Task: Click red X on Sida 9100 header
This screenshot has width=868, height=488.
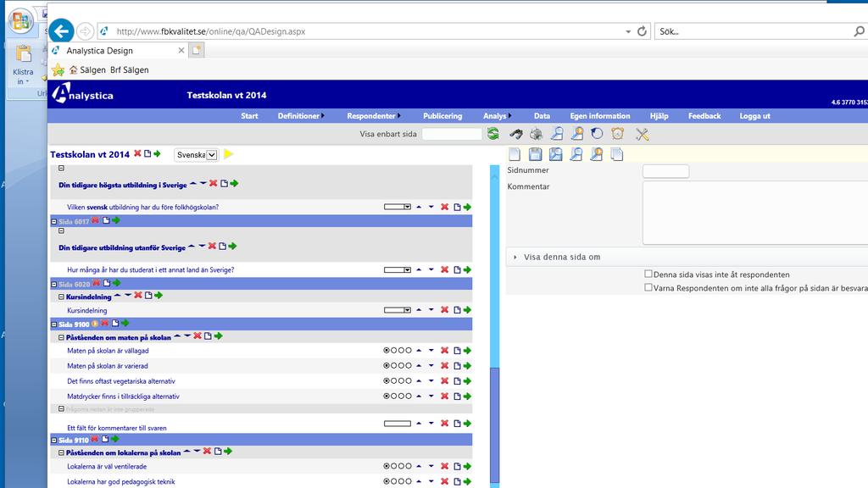Action: pyautogui.click(x=104, y=324)
